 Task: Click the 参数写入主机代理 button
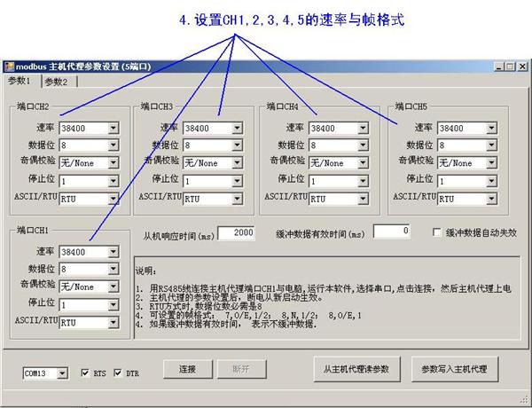[455, 369]
